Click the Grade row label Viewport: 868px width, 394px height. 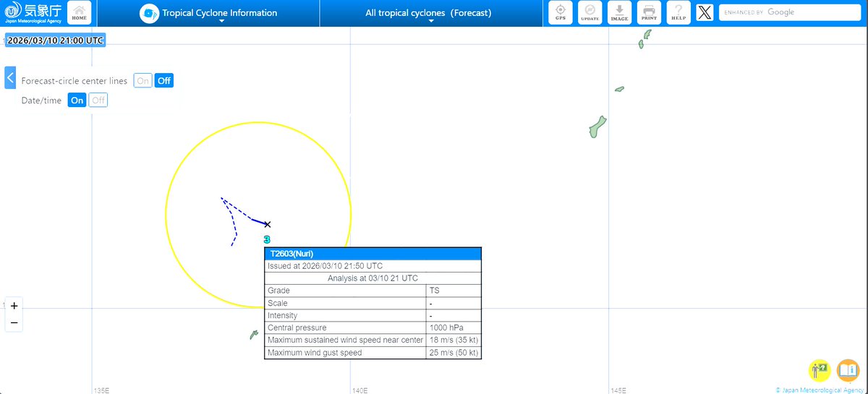[278, 291]
